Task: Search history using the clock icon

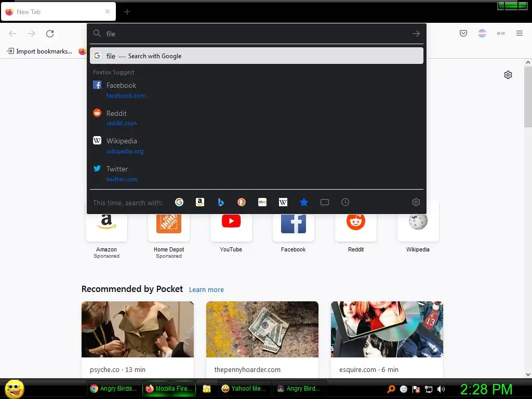Action: point(345,202)
